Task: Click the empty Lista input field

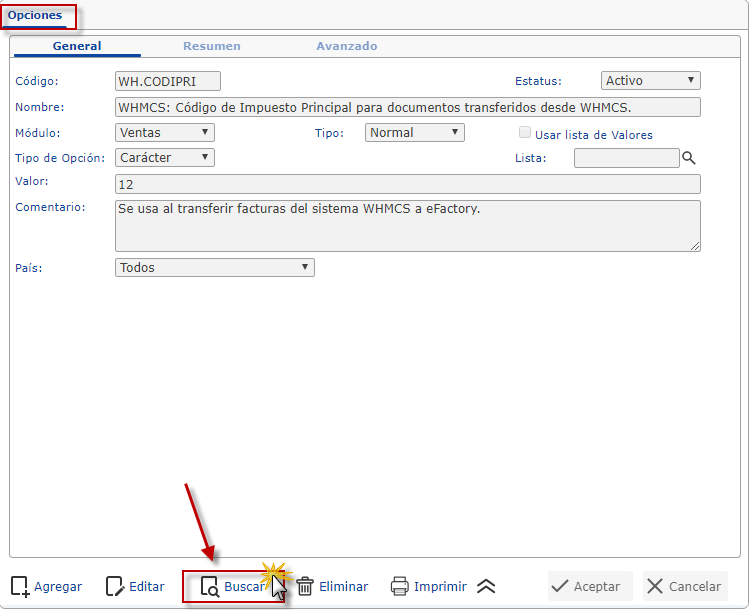Action: [x=626, y=158]
